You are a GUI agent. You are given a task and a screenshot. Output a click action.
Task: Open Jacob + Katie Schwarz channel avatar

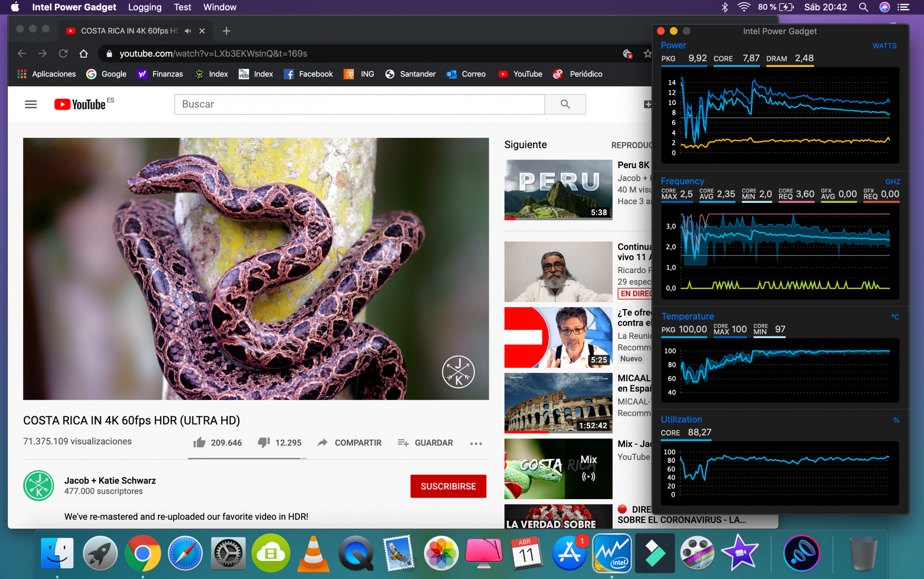point(39,486)
